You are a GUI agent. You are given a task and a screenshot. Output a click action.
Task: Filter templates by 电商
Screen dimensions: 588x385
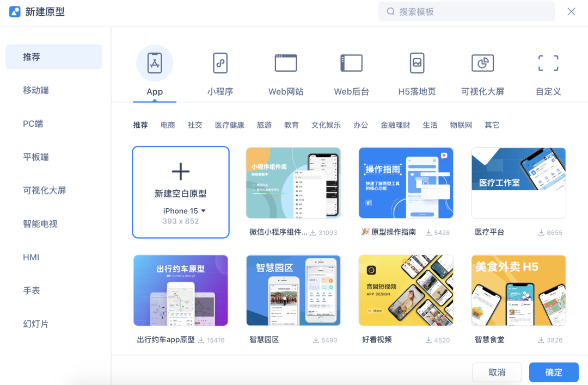pyautogui.click(x=168, y=125)
